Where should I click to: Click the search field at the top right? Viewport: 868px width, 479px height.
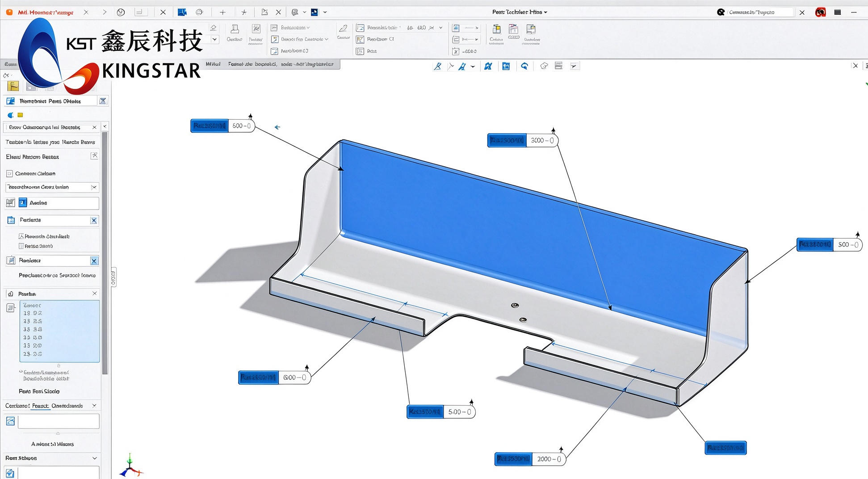[x=760, y=12]
